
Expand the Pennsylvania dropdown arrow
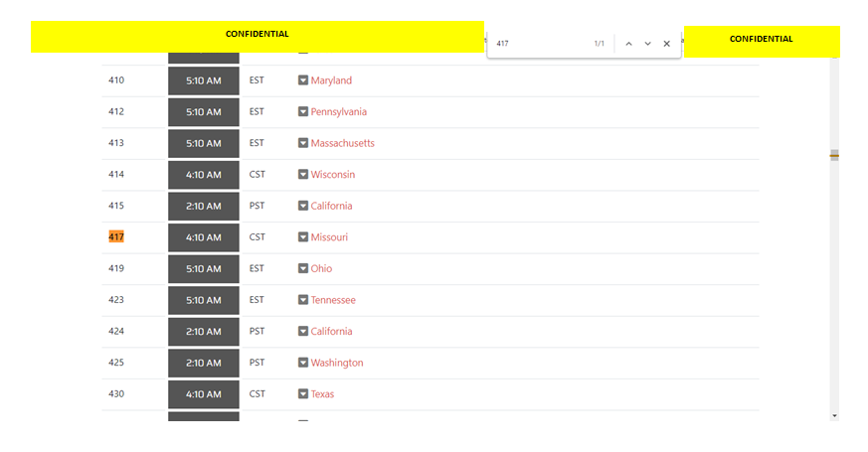[303, 112]
